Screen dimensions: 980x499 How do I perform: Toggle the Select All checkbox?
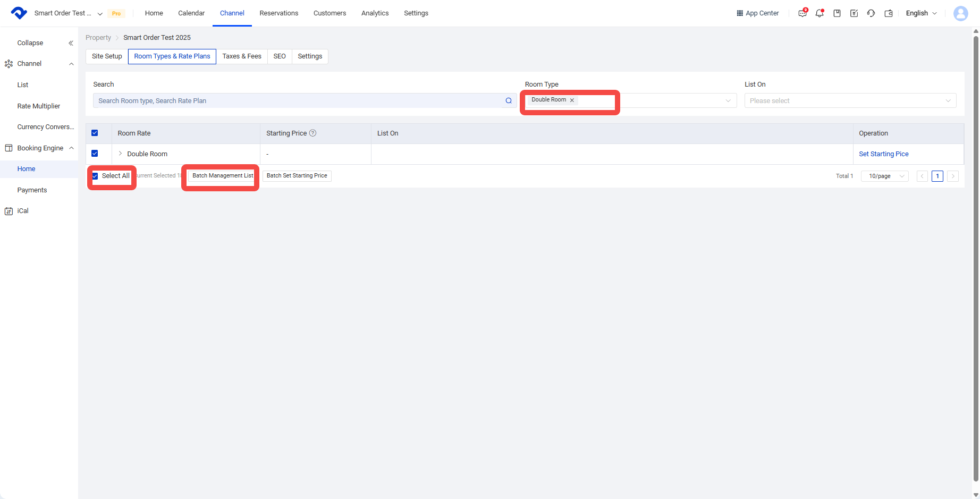95,176
